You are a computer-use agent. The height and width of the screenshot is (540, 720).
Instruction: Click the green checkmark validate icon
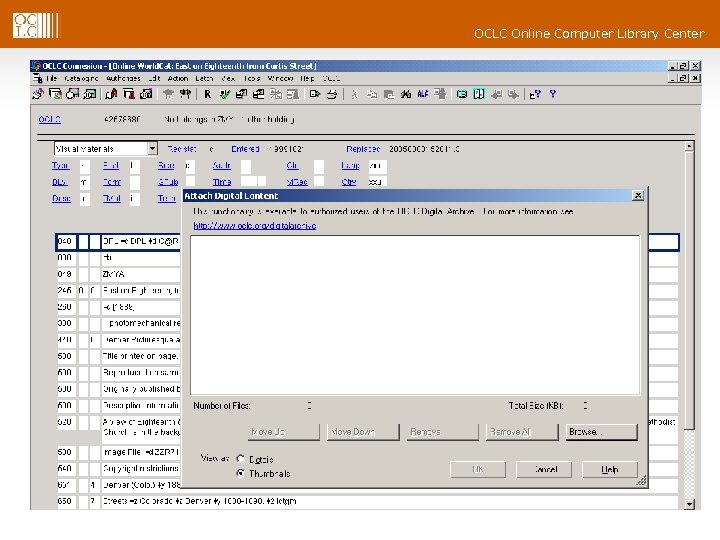(225, 94)
